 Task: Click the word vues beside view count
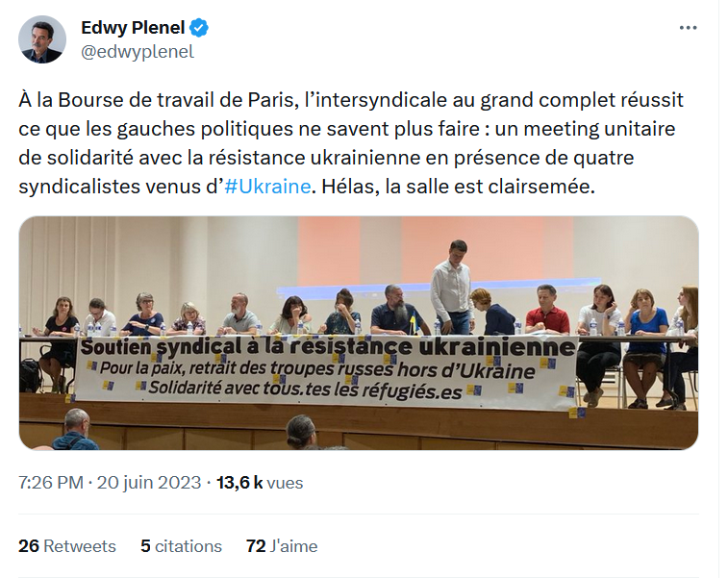[285, 483]
